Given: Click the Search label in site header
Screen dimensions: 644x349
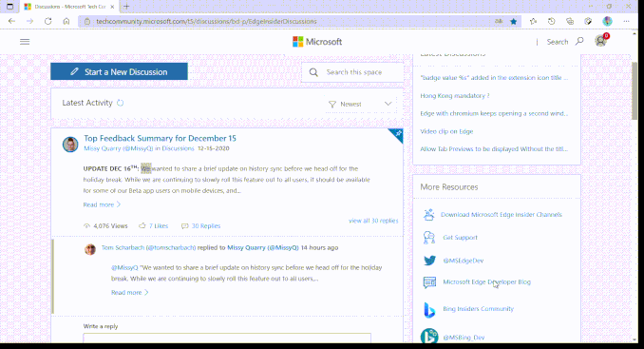Looking at the screenshot, I should [x=558, y=42].
